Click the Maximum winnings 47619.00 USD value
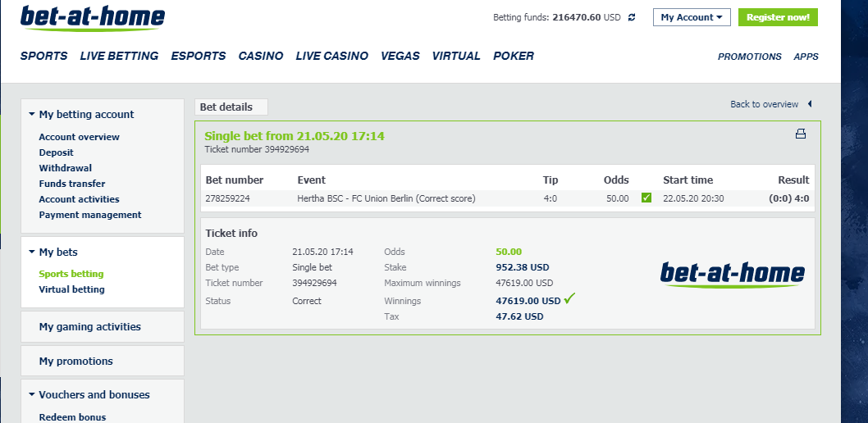The width and height of the screenshot is (868, 423). (524, 283)
